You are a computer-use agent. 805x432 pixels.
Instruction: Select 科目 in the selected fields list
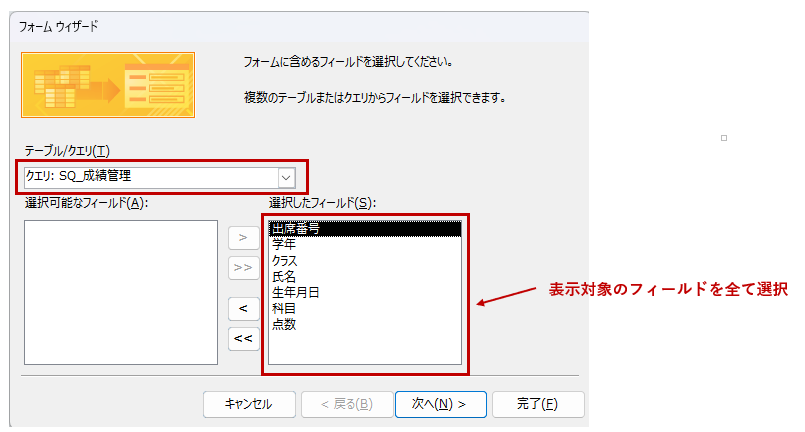click(x=283, y=309)
